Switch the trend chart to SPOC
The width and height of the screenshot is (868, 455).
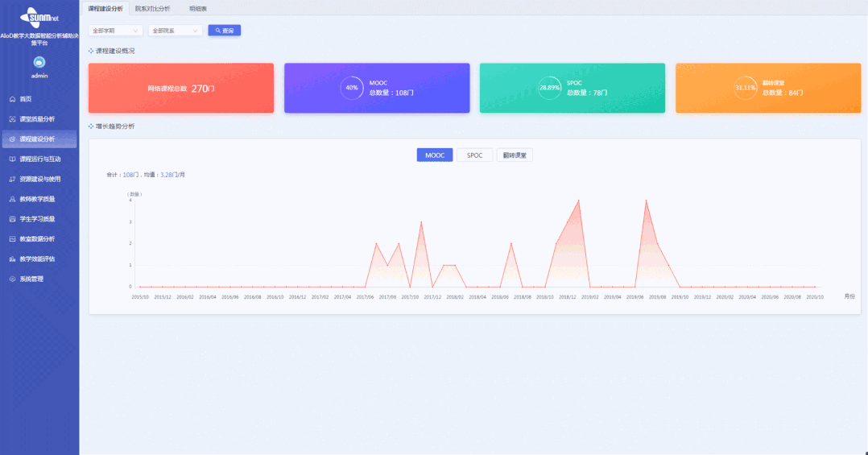point(475,155)
